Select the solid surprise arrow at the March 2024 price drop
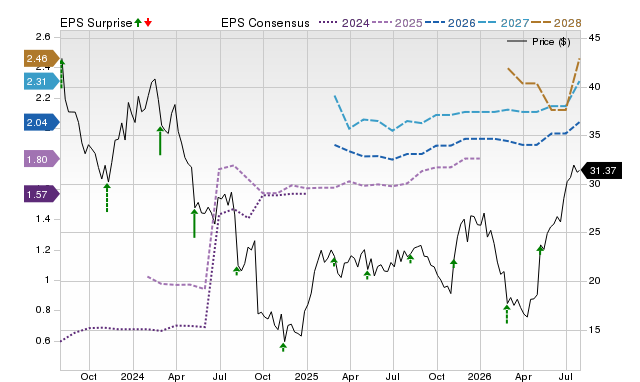The height and width of the screenshot is (382, 640). click(160, 141)
